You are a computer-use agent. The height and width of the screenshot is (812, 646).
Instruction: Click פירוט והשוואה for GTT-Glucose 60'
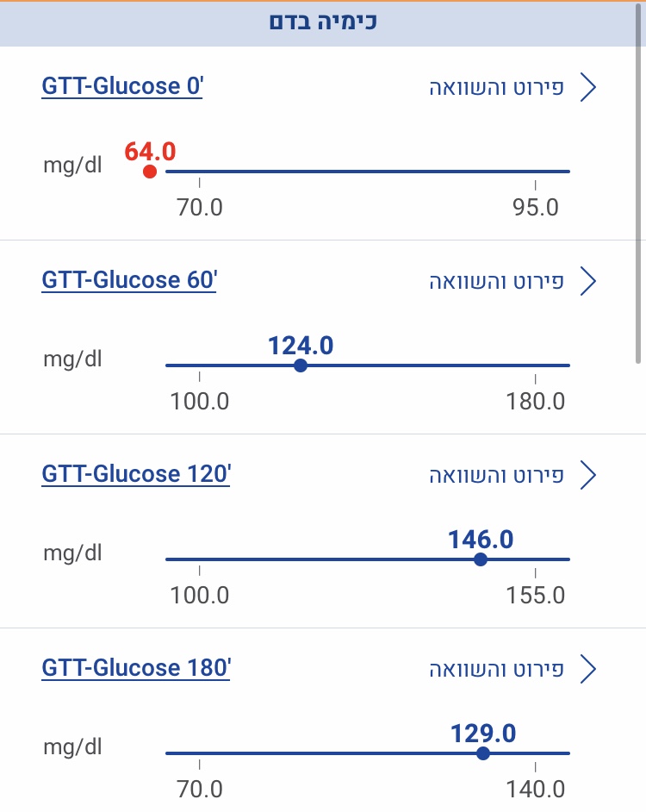pyautogui.click(x=496, y=281)
